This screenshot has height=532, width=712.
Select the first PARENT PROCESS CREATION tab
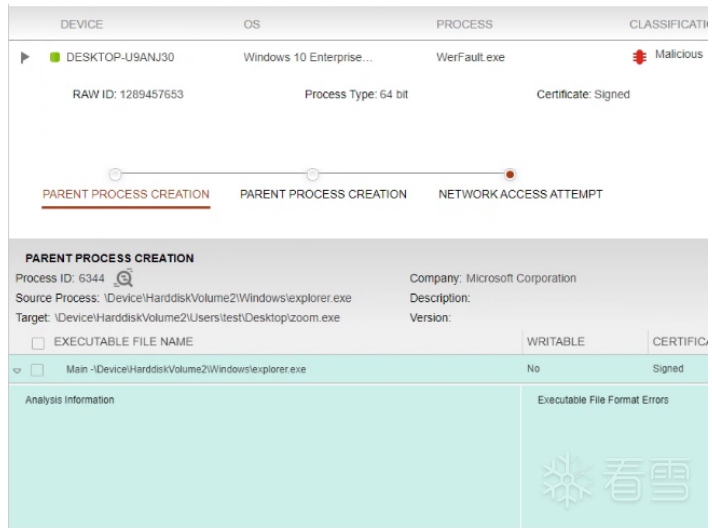coord(126,194)
